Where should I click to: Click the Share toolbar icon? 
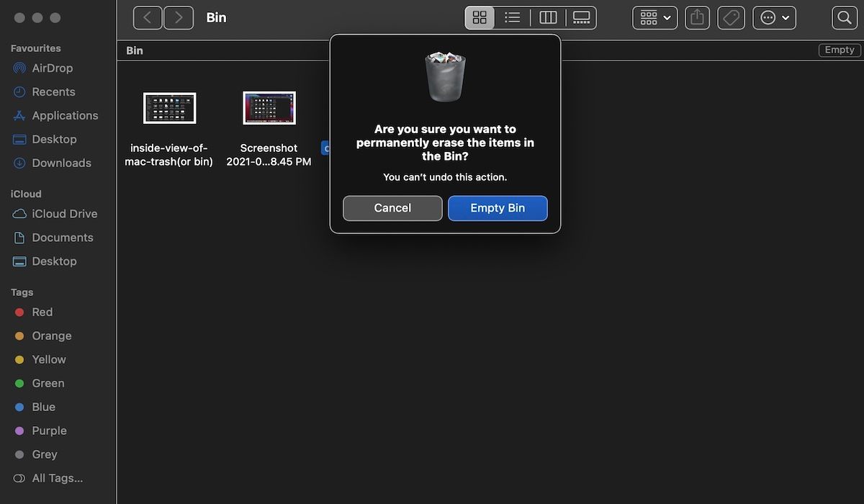(697, 17)
